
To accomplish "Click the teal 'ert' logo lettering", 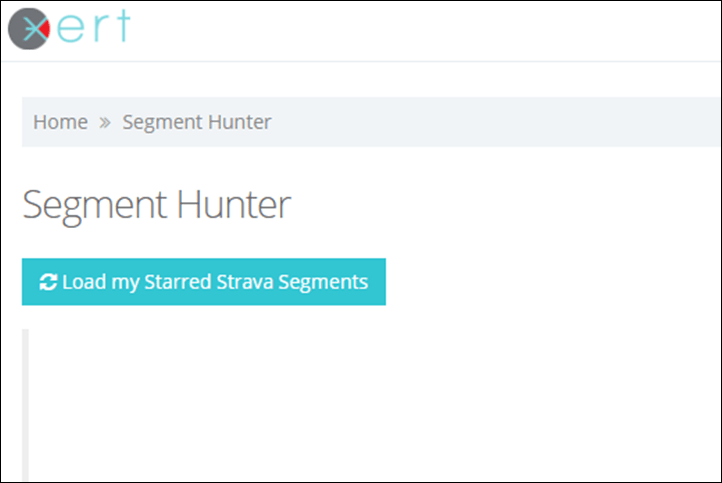I will (94, 27).
